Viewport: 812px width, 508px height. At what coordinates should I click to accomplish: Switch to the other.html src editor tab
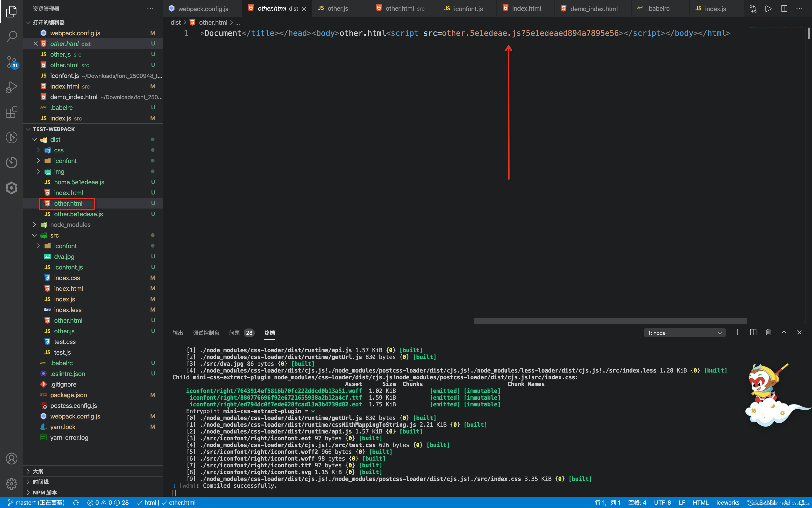(x=404, y=9)
